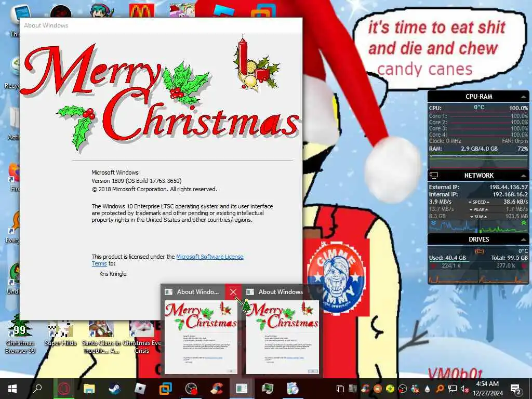Click the water drop tray icon
532x399 pixels.
point(427,389)
